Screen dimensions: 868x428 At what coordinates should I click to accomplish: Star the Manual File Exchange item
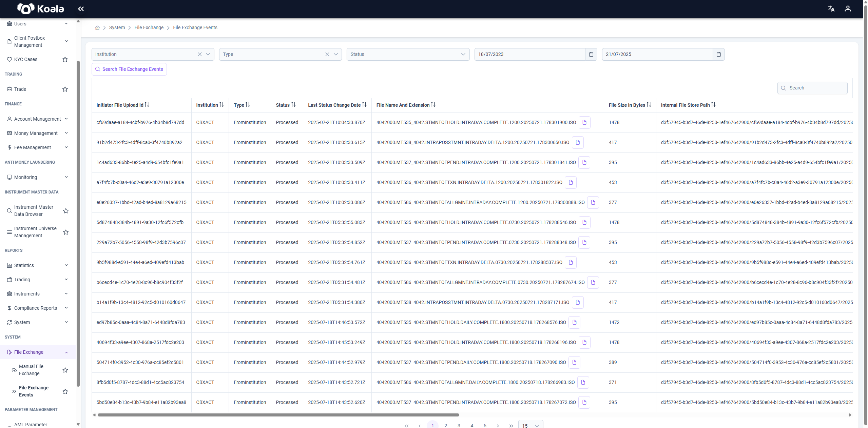coord(65,370)
